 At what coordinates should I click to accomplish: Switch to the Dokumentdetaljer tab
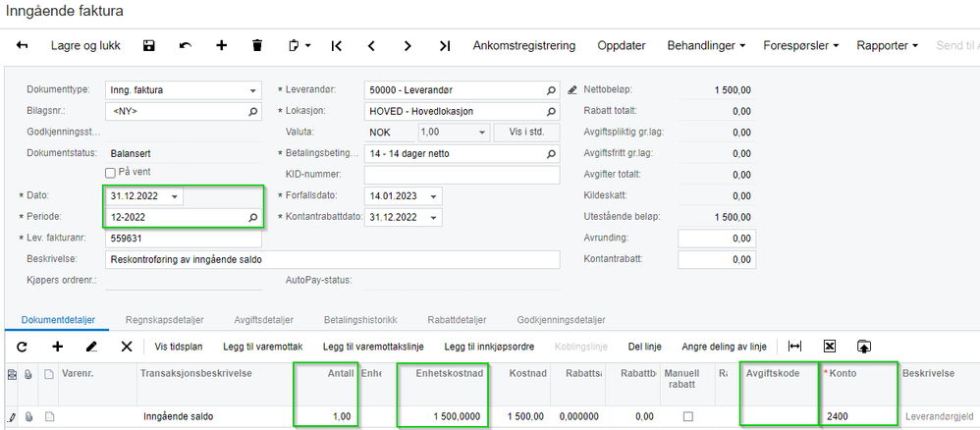pos(58,320)
